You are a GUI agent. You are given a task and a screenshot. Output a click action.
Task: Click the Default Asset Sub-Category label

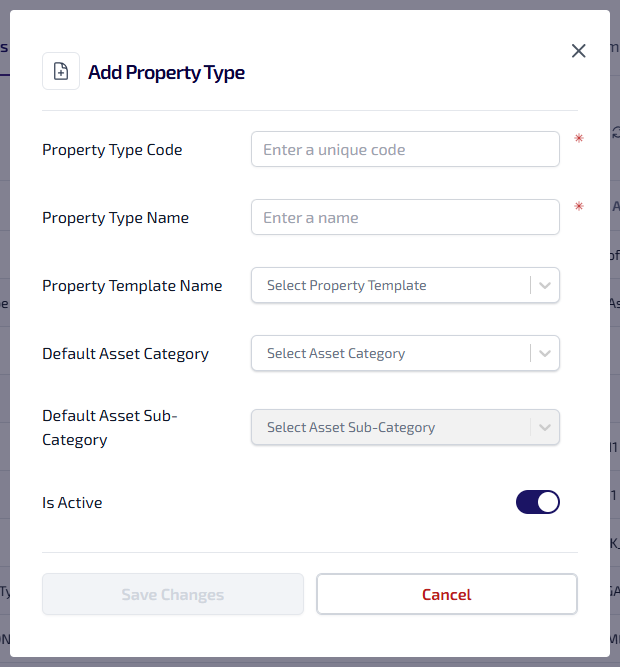click(x=109, y=427)
